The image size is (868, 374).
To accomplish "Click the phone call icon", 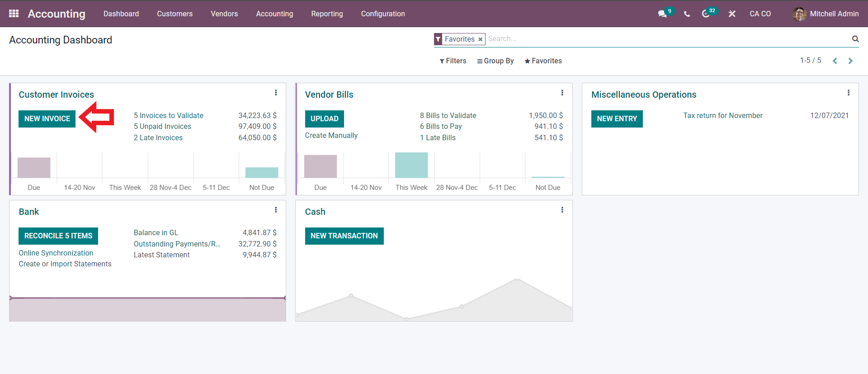I will (x=687, y=14).
